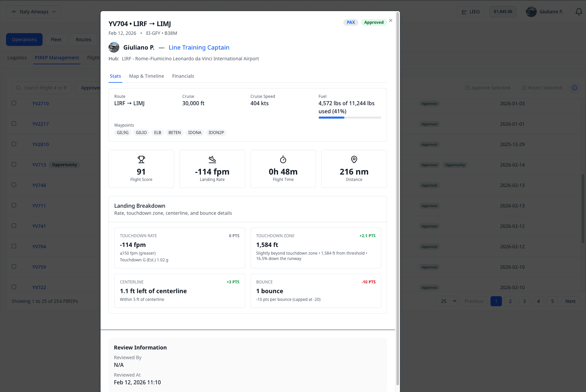This screenshot has height=392, width=586.
Task: Click the stopwatch icon above Flight Time
Action: click(283, 159)
